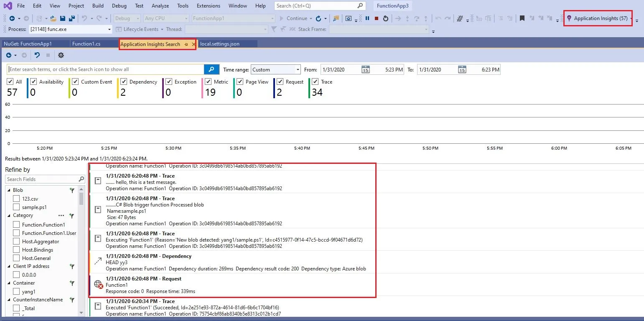The image size is (644, 321).
Task: Click the Find in Files icon
Action: point(336,18)
